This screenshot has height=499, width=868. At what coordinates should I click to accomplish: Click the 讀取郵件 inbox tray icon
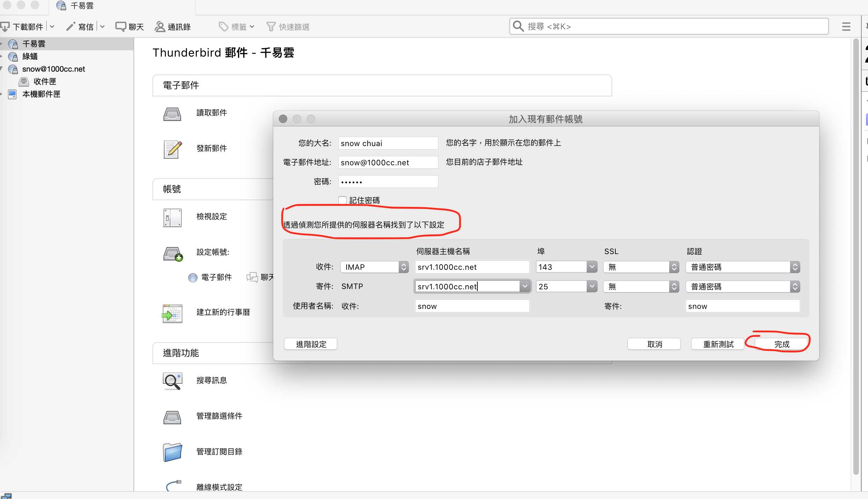click(172, 114)
